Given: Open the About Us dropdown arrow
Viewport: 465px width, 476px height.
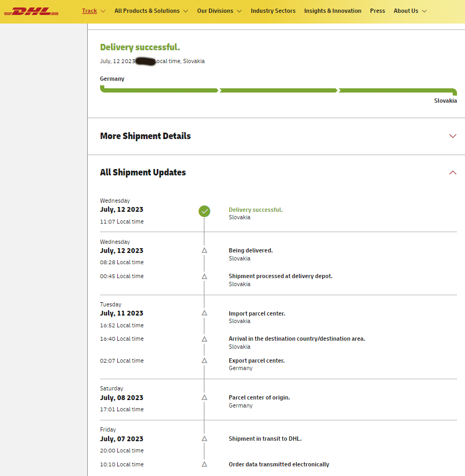Looking at the screenshot, I should 424,11.
